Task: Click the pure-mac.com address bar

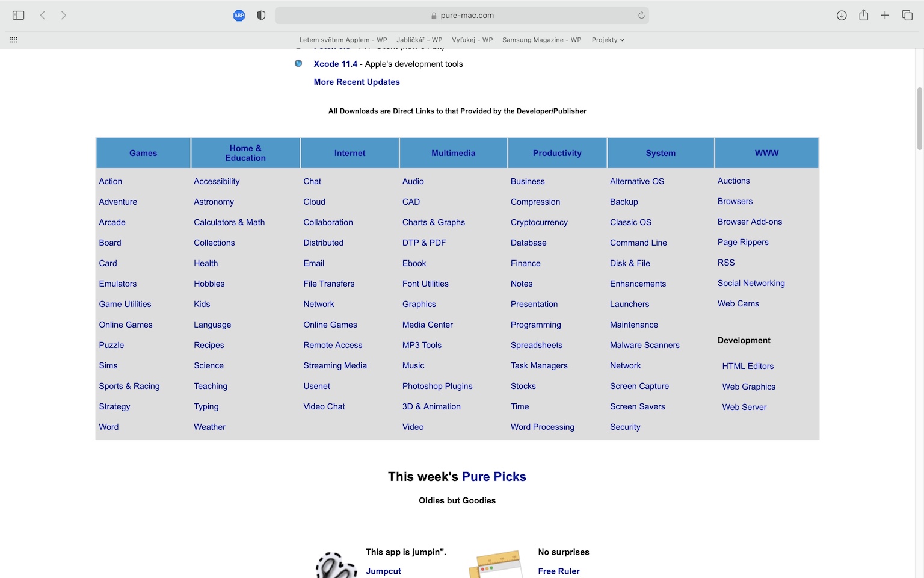Action: 461,16
